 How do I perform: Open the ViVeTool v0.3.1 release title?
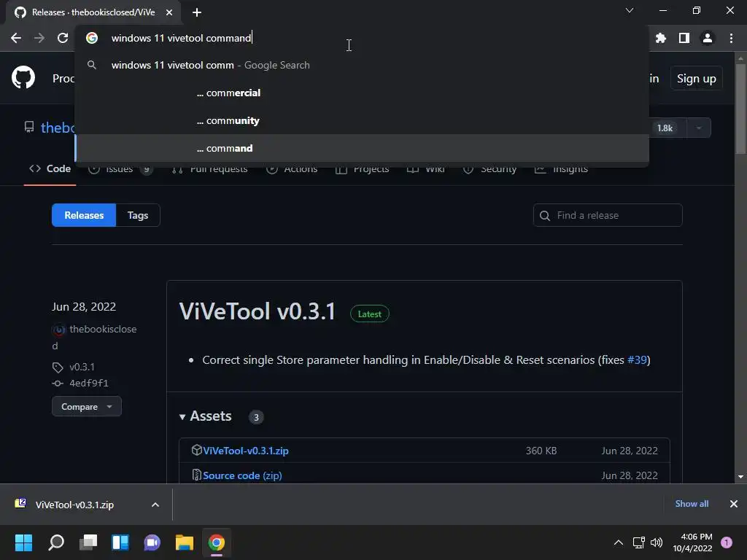tap(258, 311)
